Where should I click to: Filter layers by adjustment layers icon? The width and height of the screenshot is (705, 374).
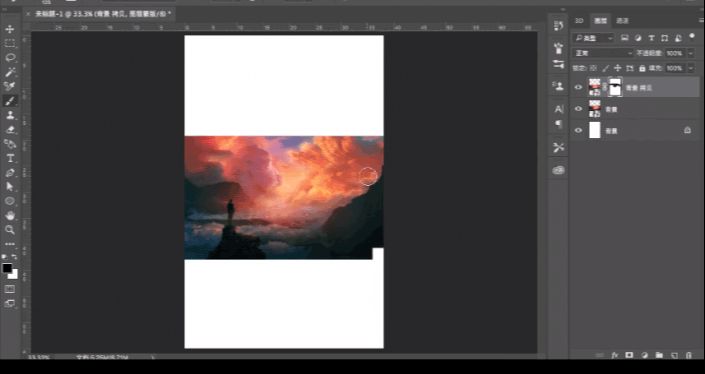(638, 38)
